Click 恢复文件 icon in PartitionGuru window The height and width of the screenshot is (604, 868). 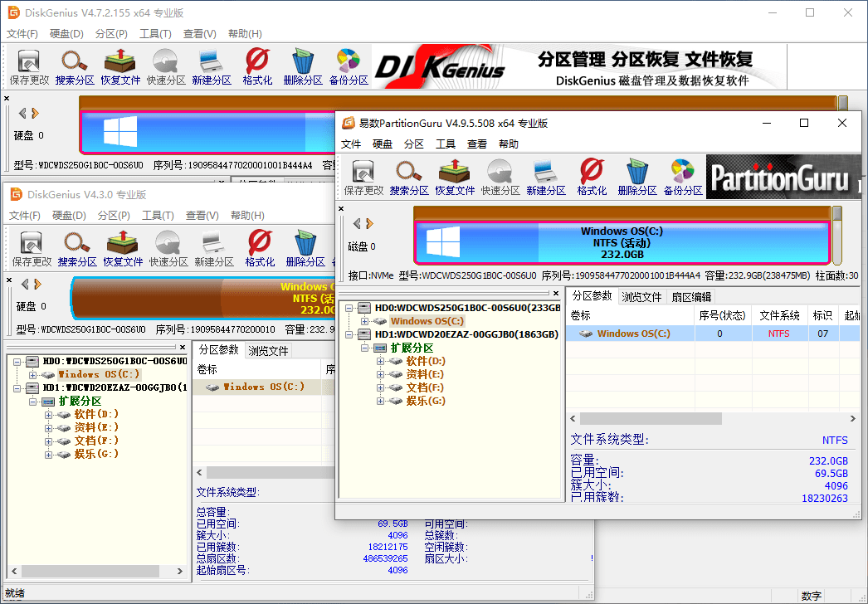(455, 178)
